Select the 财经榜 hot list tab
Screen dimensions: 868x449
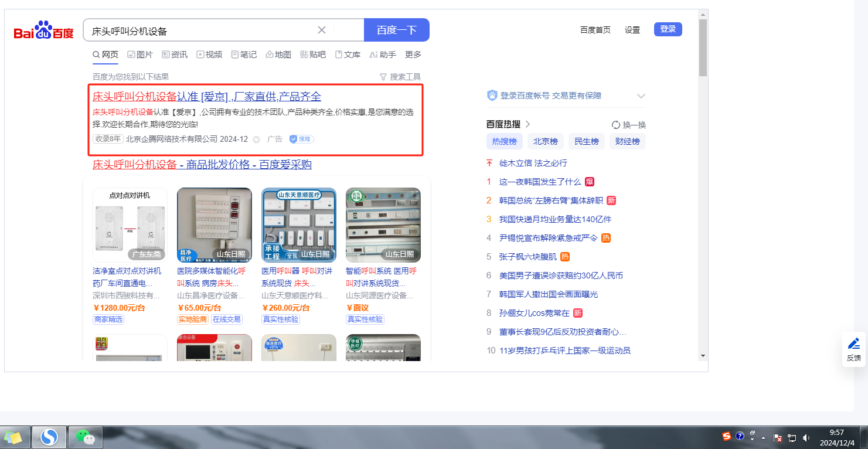click(x=628, y=141)
